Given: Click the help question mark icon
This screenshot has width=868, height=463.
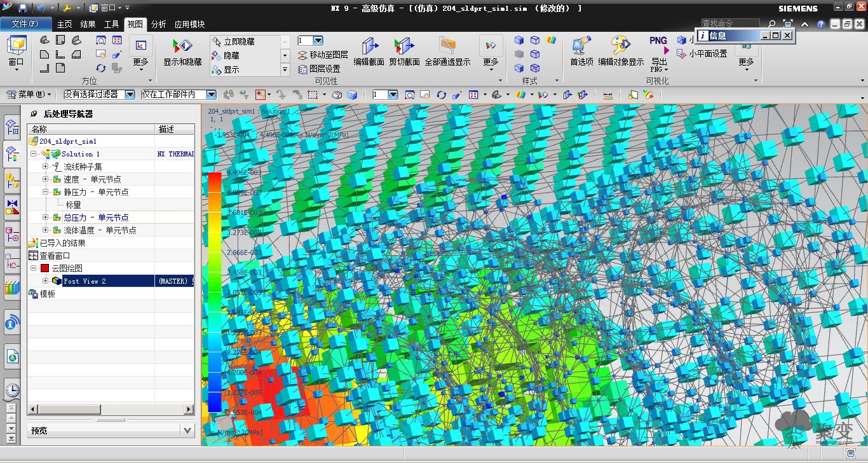Looking at the screenshot, I should [x=820, y=24].
